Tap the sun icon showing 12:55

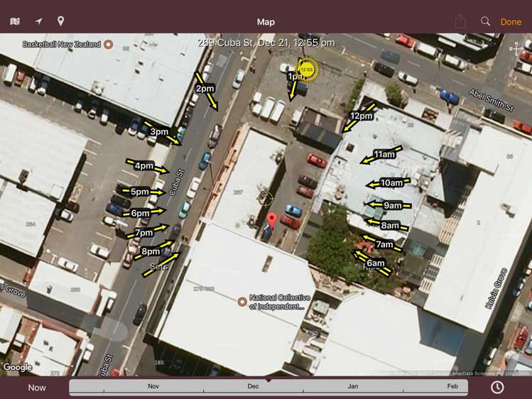tap(307, 70)
